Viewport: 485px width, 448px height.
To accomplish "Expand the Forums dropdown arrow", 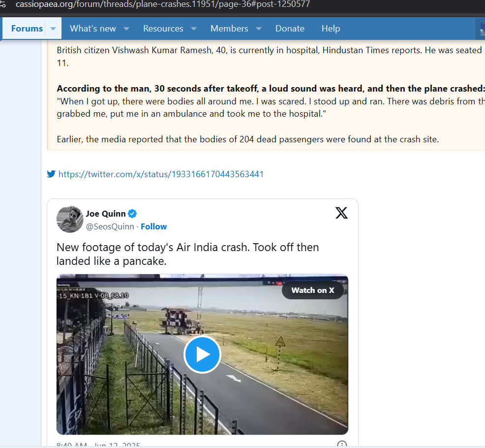I will [x=53, y=29].
